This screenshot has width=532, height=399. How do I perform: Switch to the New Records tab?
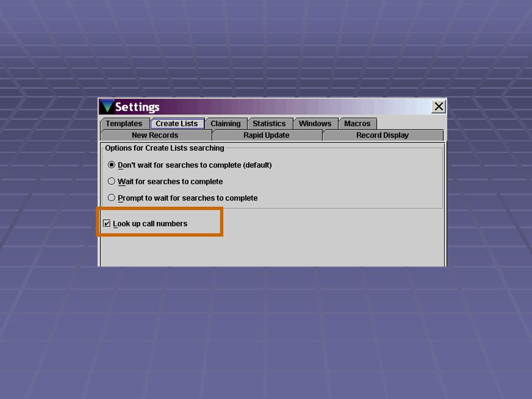pyautogui.click(x=155, y=135)
